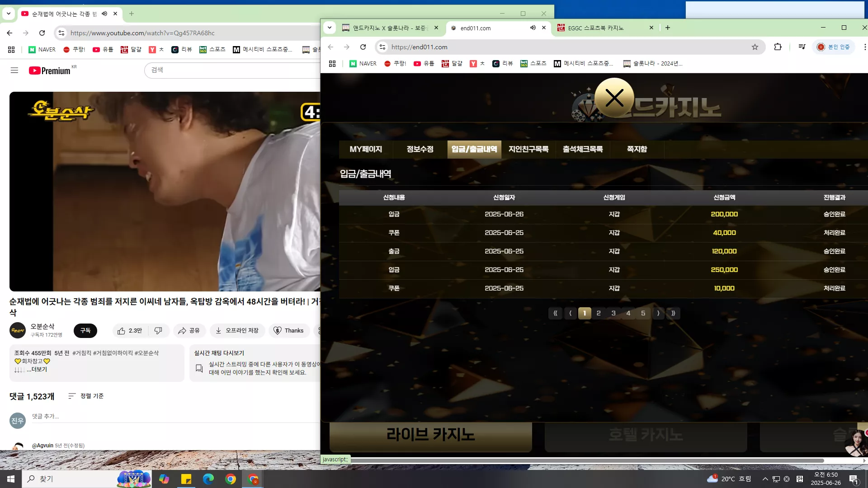Screen dimensions: 868x488
Task: Switch to the 정보수정 tab
Action: click(x=420, y=149)
